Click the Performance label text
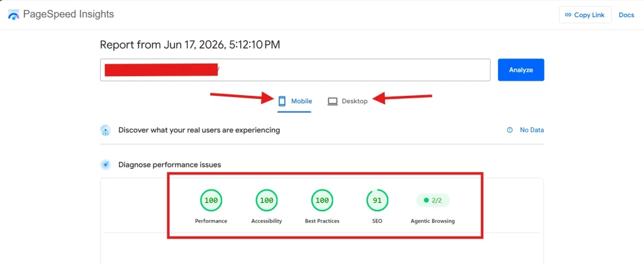This screenshot has height=264, width=644. (x=211, y=221)
